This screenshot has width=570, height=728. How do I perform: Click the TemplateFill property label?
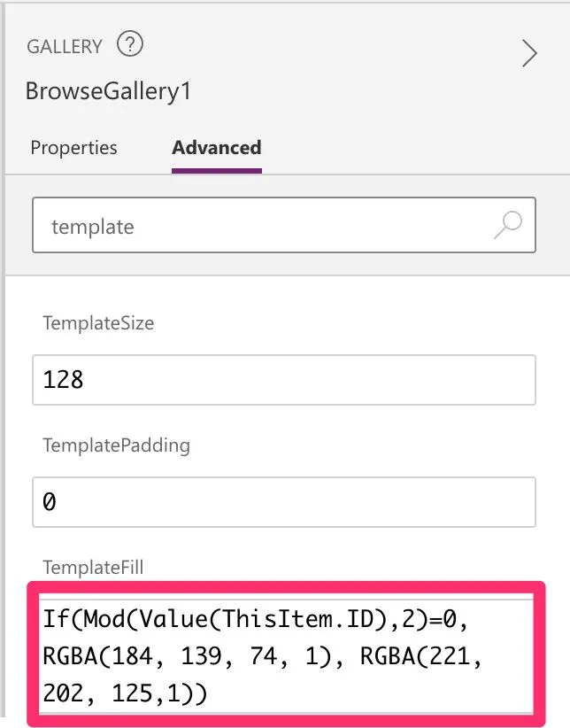[92, 568]
